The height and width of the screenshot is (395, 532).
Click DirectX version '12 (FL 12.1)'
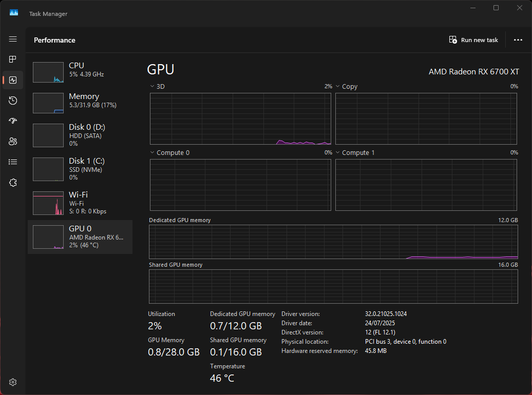tap(380, 332)
